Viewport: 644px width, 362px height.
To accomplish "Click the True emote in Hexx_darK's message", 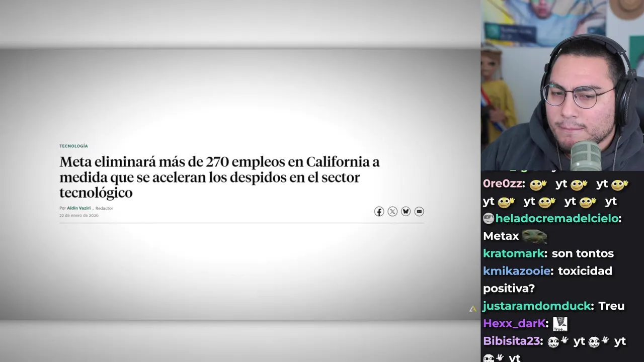I will click(x=560, y=324).
